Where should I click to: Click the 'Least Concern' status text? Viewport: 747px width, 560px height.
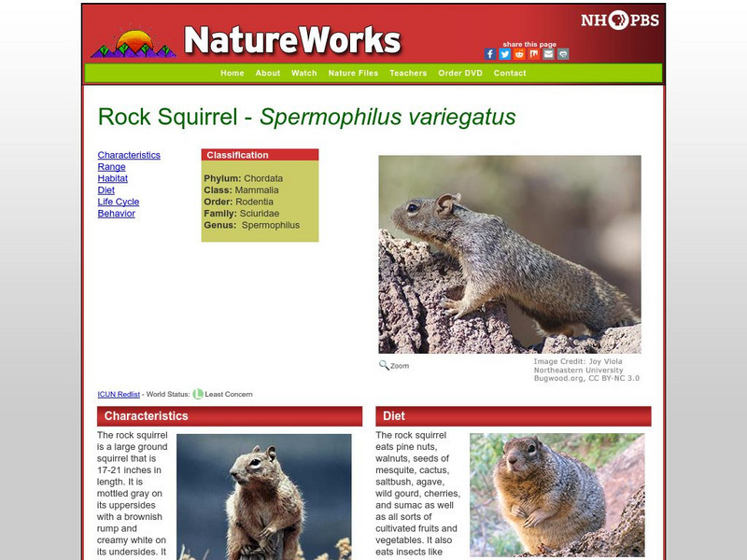pos(229,394)
